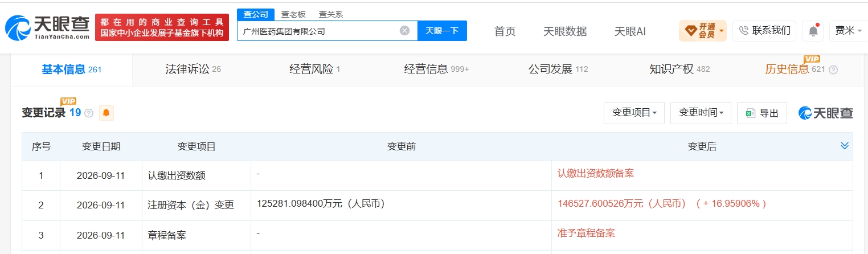Open the 变更时间 dropdown filter
Screen dimensions: 868x254
pyautogui.click(x=701, y=113)
